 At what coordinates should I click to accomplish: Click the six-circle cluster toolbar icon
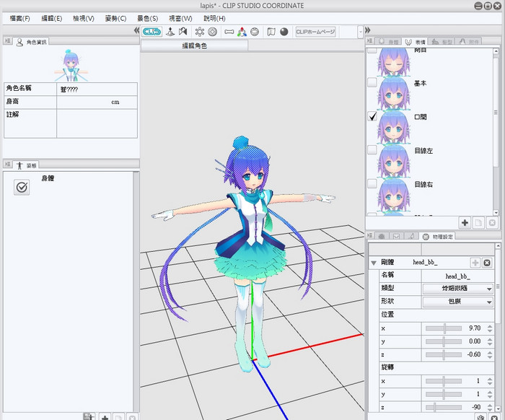pyautogui.click(x=200, y=32)
